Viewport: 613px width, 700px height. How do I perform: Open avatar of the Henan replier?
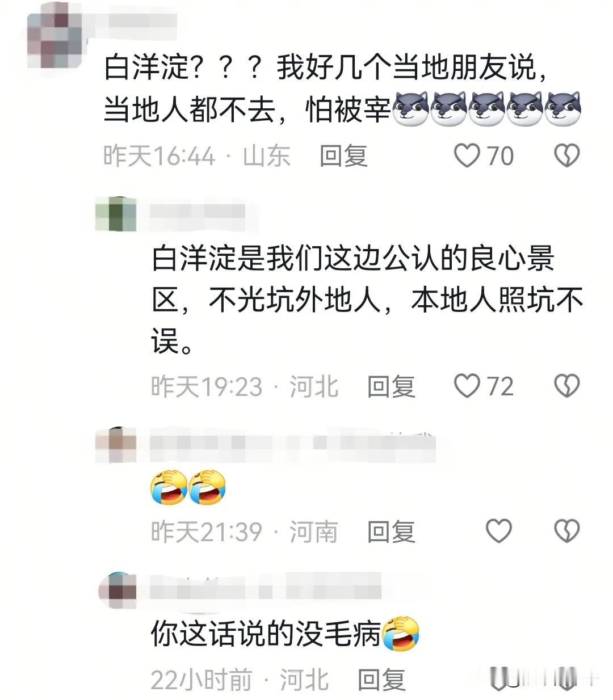point(116,446)
